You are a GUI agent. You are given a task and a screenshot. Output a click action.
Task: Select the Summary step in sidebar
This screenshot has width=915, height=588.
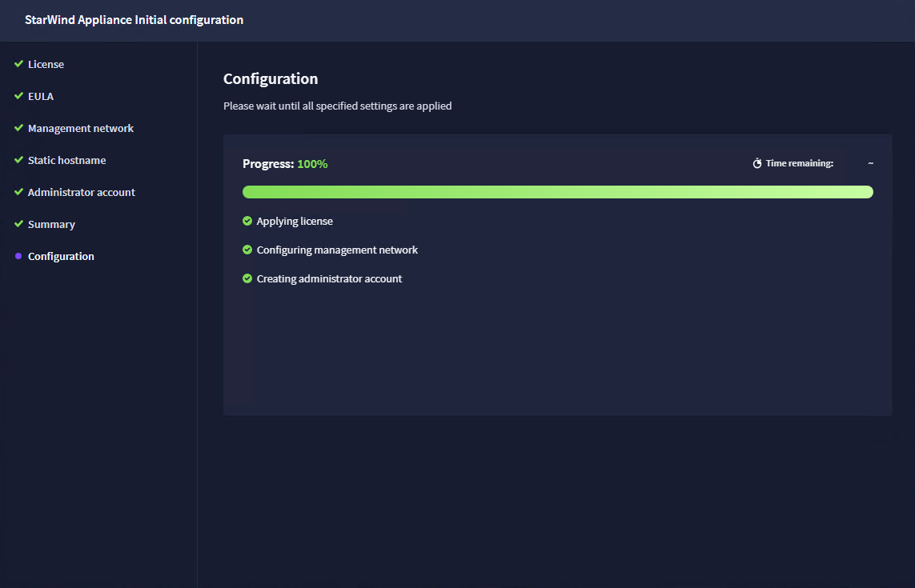click(51, 225)
